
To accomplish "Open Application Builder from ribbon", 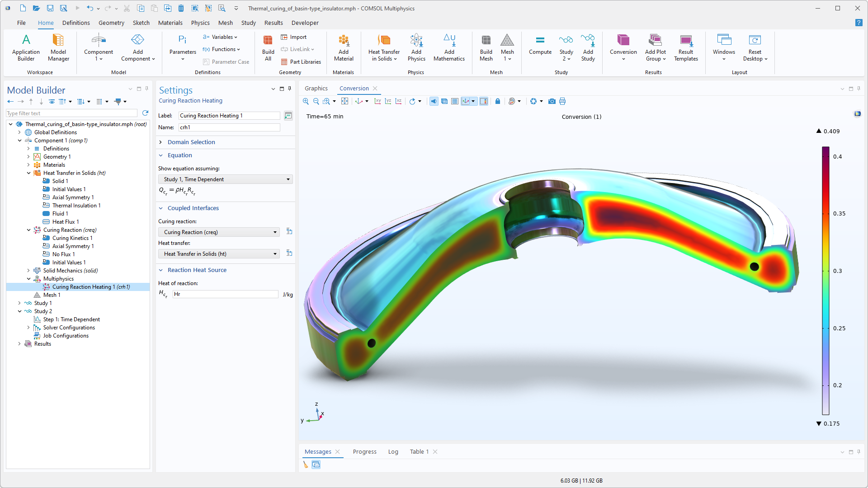I will (x=26, y=47).
